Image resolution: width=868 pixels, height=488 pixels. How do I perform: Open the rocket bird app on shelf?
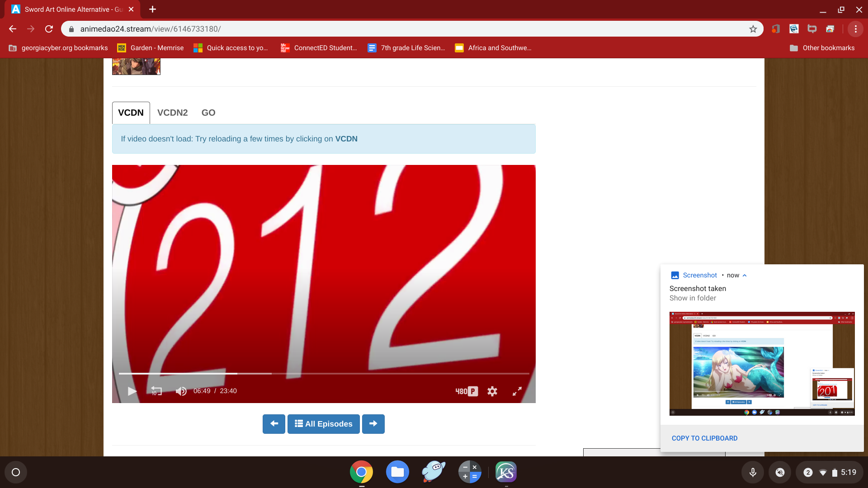(434, 472)
